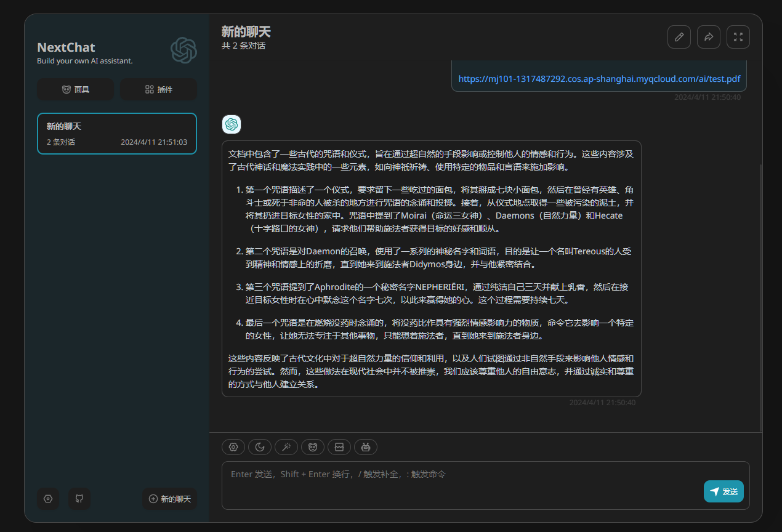Image resolution: width=782 pixels, height=532 pixels.
Task: Click the OpenAI logo in the sidebar
Action: click(183, 50)
